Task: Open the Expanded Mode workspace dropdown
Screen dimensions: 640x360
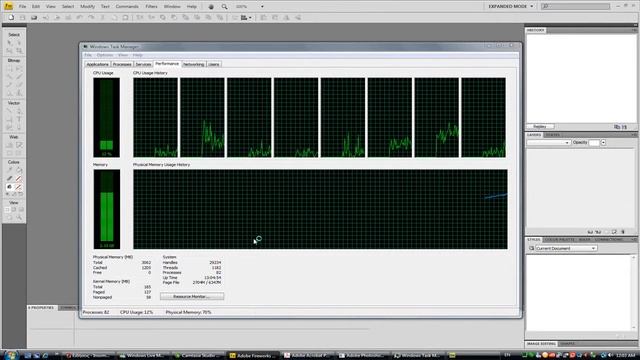Action: (x=511, y=7)
